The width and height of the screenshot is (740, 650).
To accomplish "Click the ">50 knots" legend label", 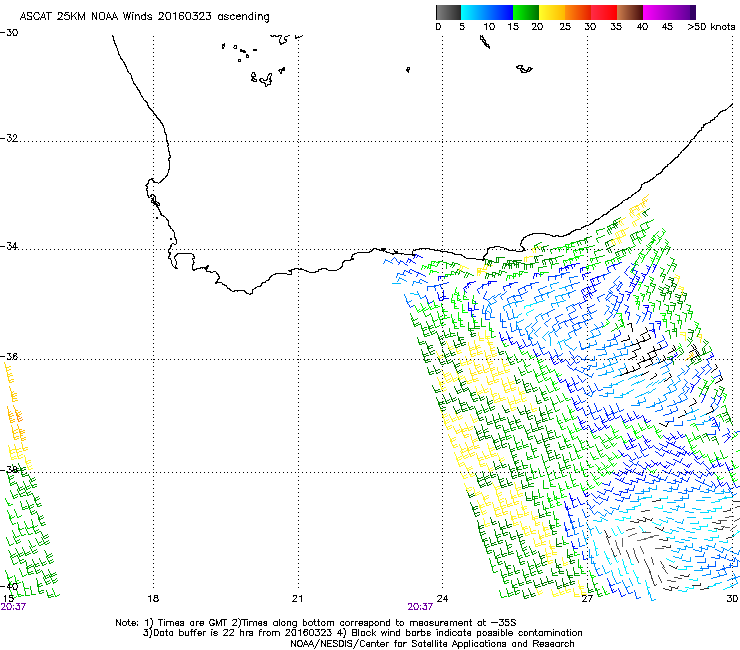I will tap(711, 27).
